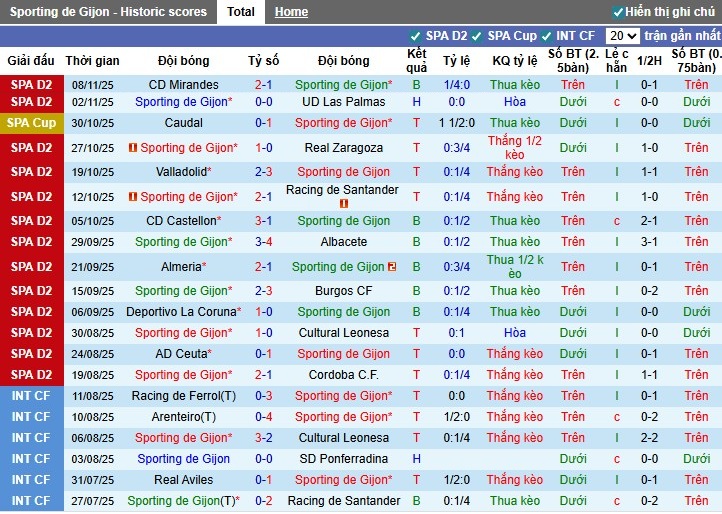
Task: Click SPA D2 badge in the 08/11/25 row
Action: (x=31, y=85)
